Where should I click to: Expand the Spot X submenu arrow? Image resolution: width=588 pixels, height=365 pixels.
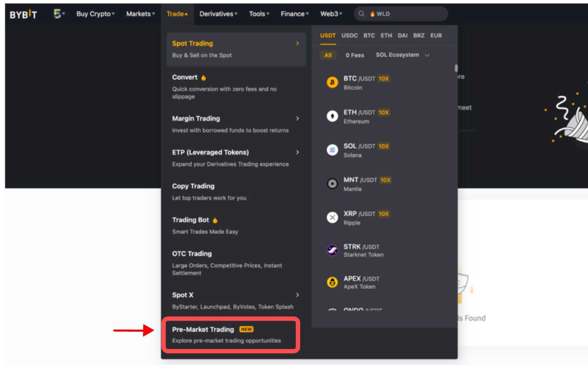pyautogui.click(x=298, y=295)
